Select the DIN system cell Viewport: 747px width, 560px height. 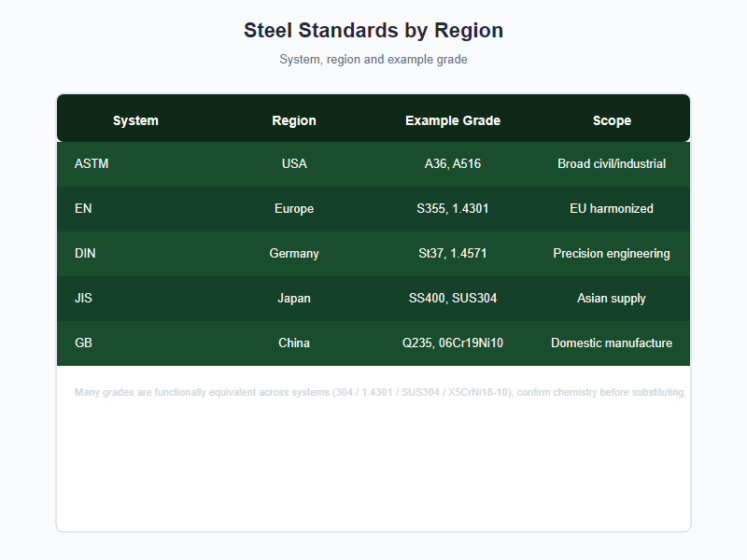(135, 253)
